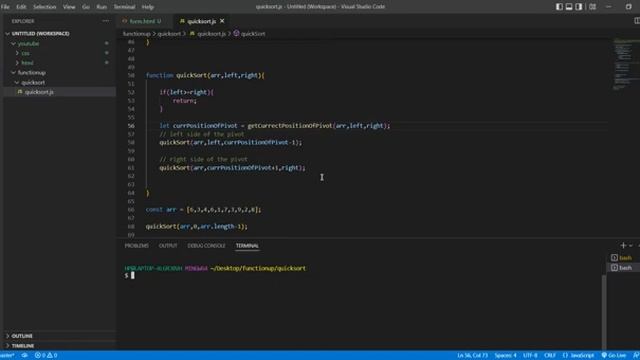Click the terminal scrollbar
Screen dimensions: 640x360
tap(604, 312)
